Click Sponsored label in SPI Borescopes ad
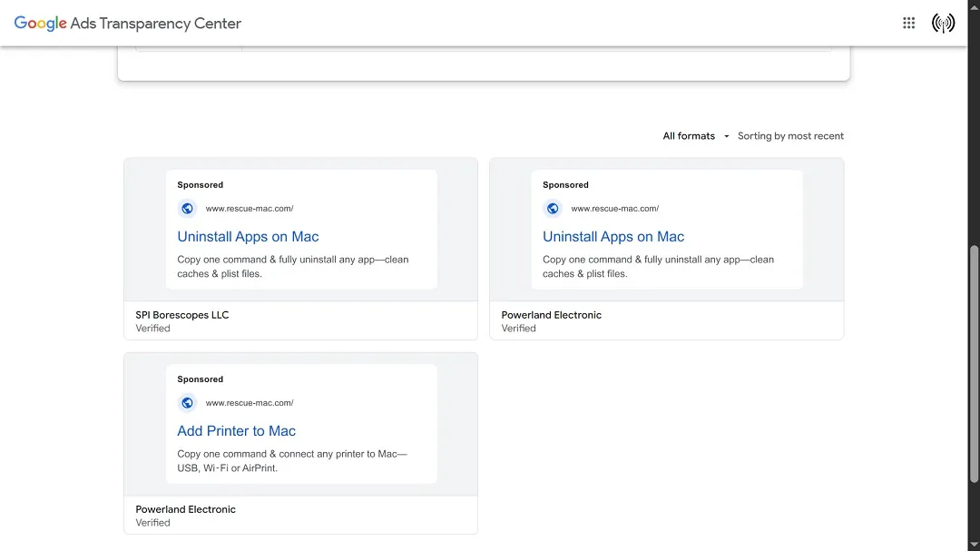 tap(200, 184)
